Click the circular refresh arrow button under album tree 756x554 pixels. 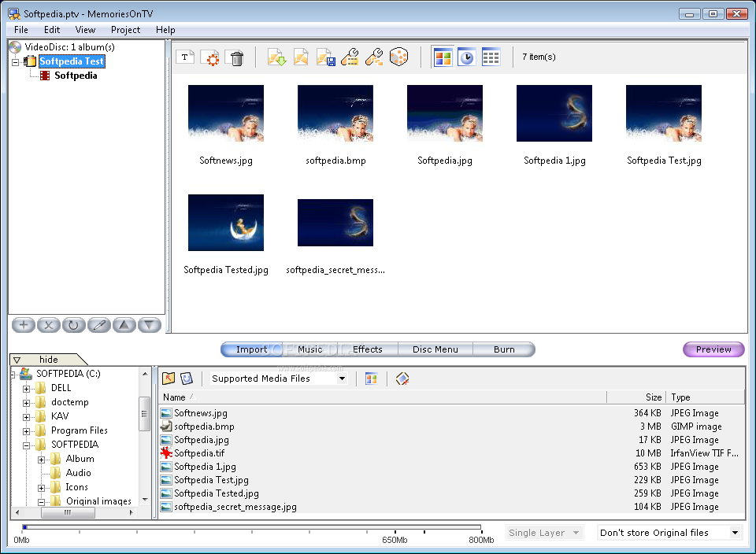tap(73, 325)
